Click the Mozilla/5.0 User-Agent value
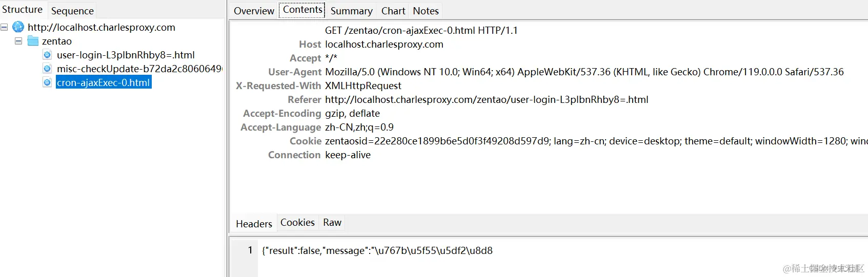The image size is (868, 277). click(x=584, y=72)
